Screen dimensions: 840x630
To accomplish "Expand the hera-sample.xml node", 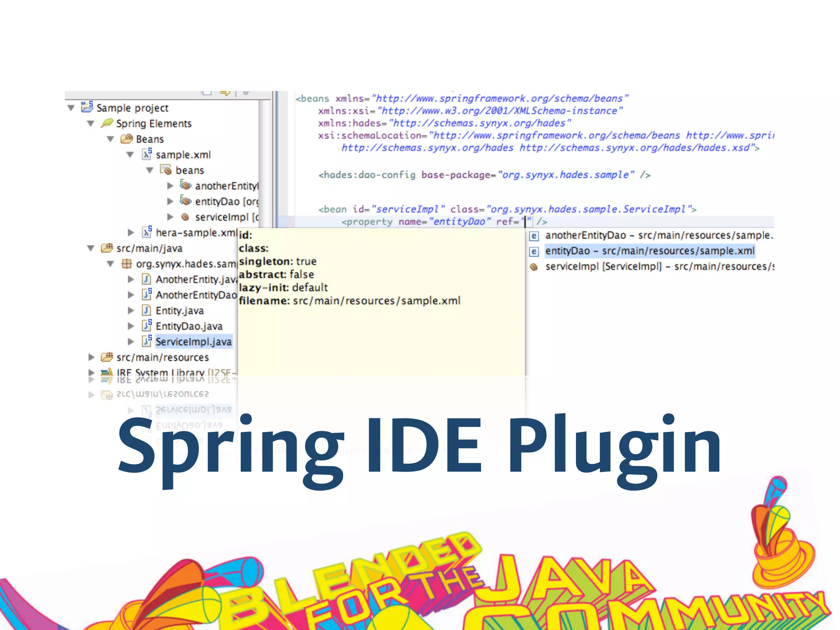I will (131, 233).
